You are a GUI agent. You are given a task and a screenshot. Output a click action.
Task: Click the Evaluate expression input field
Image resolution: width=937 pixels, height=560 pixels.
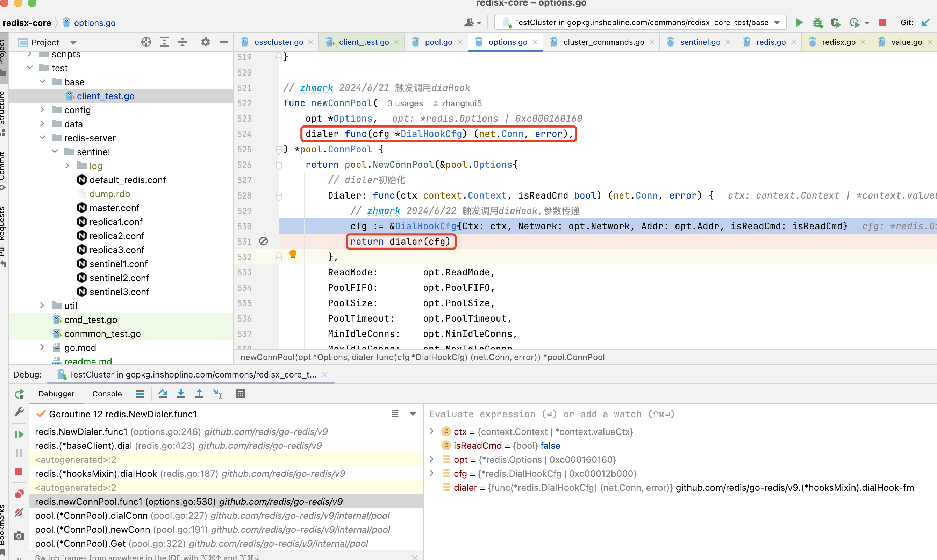click(680, 414)
